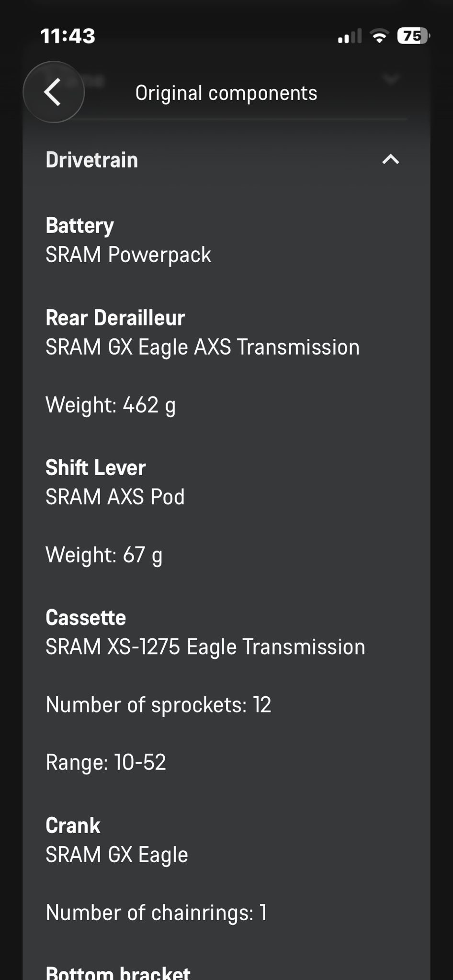Tap the Crank heading
The image size is (453, 980).
[73, 825]
